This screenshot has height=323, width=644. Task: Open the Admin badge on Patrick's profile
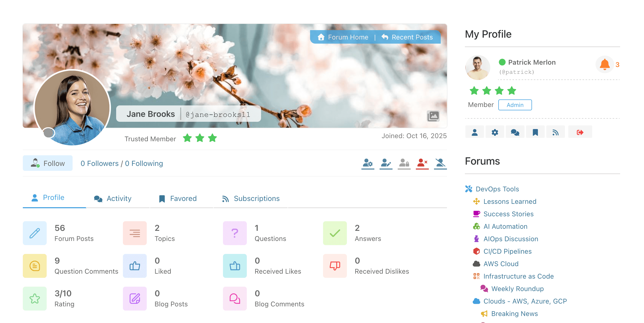pos(515,105)
